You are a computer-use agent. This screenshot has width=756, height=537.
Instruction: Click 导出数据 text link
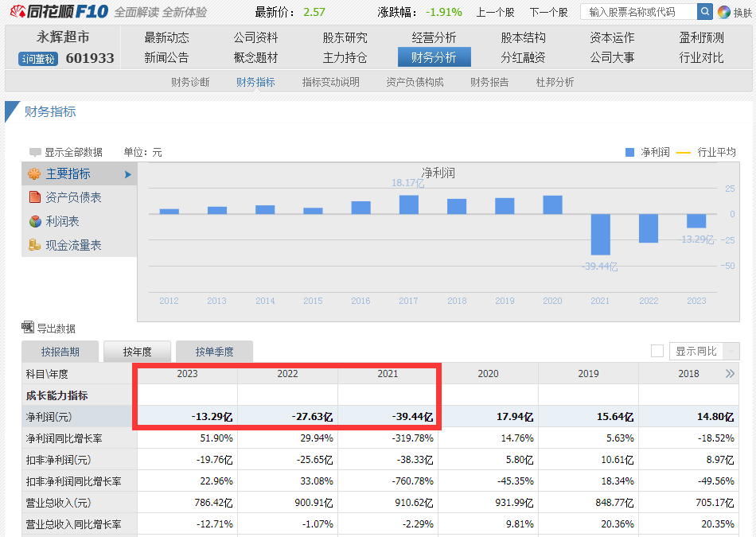(x=57, y=329)
